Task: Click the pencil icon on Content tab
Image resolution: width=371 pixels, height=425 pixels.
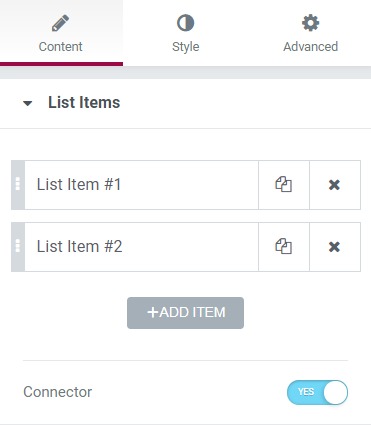Action: tap(60, 23)
